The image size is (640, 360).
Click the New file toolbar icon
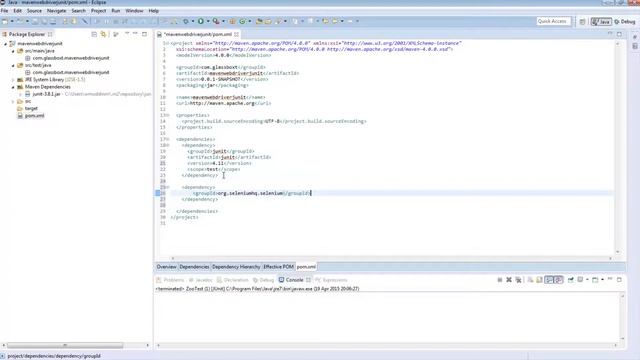coord(5,21)
